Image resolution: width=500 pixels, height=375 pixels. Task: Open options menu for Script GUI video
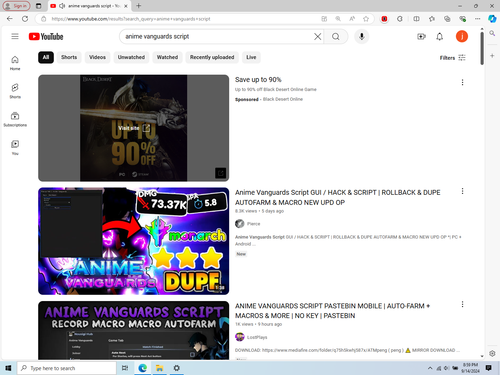[462, 191]
